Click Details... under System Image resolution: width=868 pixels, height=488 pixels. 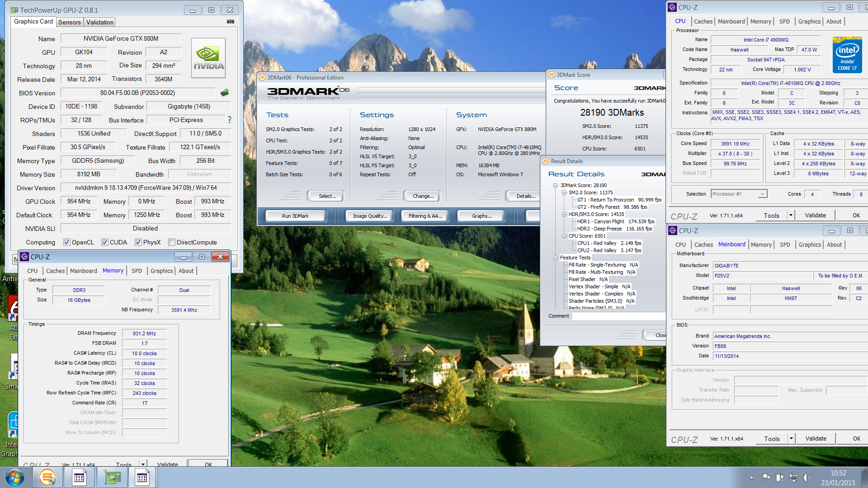pos(524,196)
